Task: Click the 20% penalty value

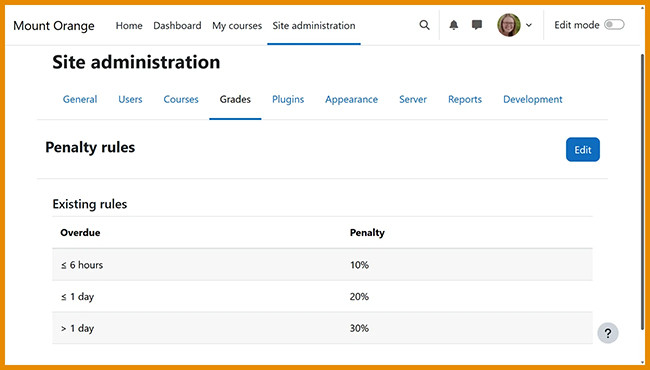Action: [x=359, y=297]
